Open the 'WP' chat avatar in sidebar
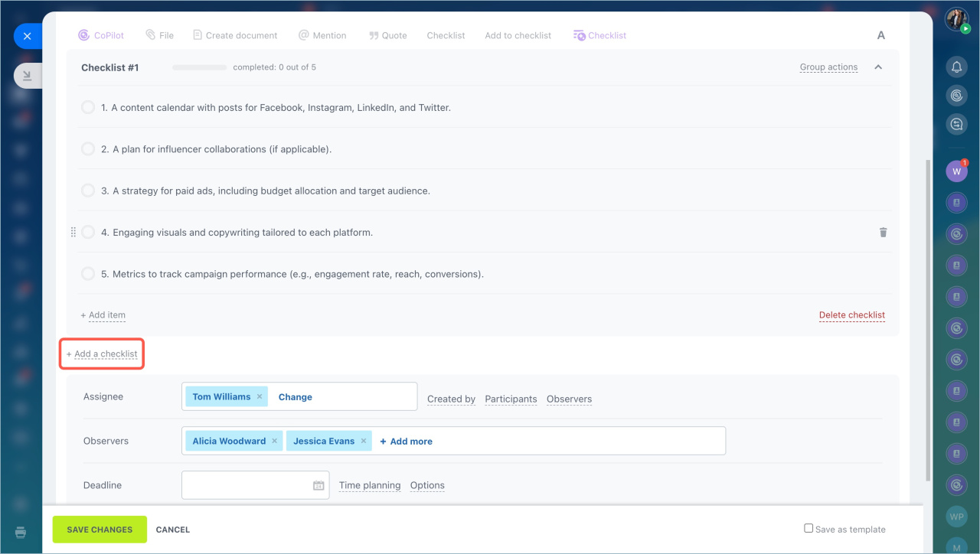Screen dimensions: 980x554 956,517
